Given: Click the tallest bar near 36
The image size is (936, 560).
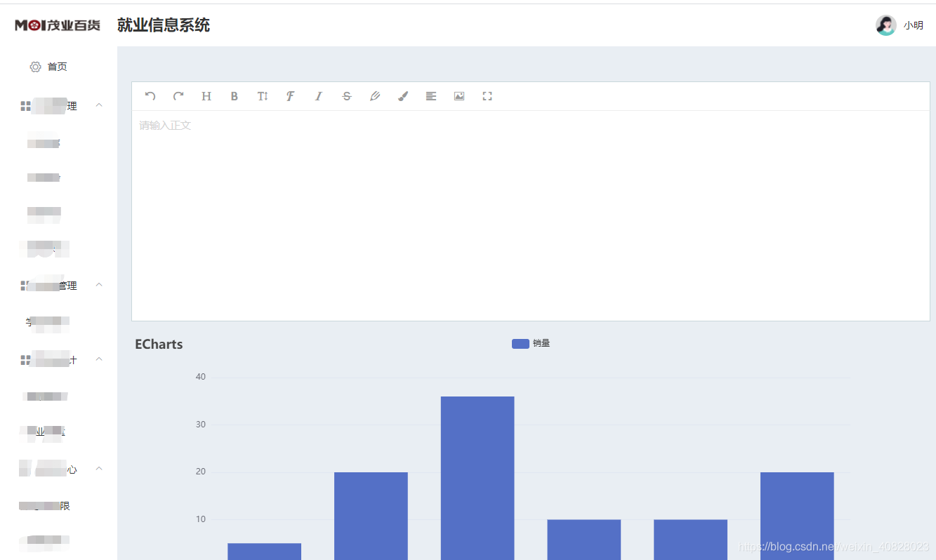Looking at the screenshot, I should [x=477, y=478].
